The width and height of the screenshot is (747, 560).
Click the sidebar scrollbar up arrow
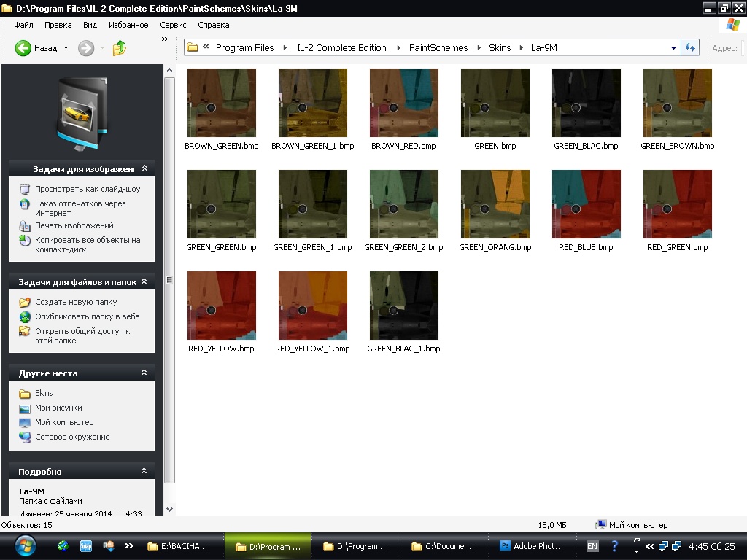169,71
